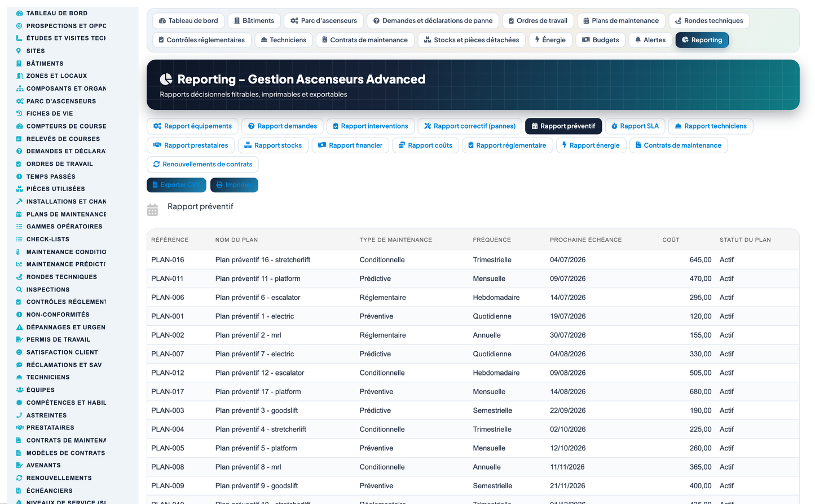Open Échéanciers sidebar item
This screenshot has height=504, width=815.
coord(49,490)
